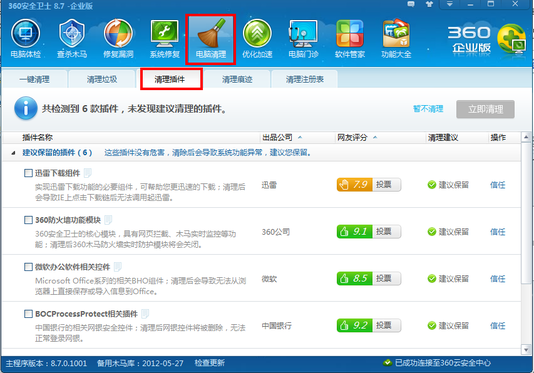Check the BOCProcessProtect相关插件 checkbox
This screenshot has width=534, height=373.
point(28,314)
